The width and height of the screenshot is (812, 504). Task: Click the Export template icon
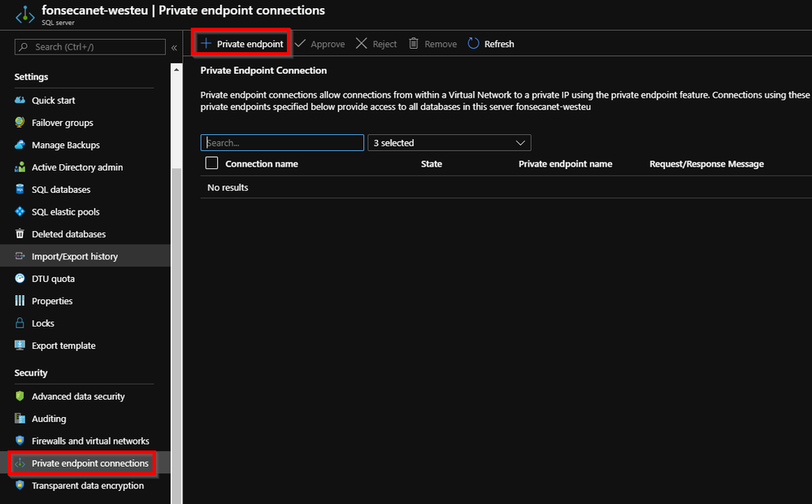(x=20, y=345)
